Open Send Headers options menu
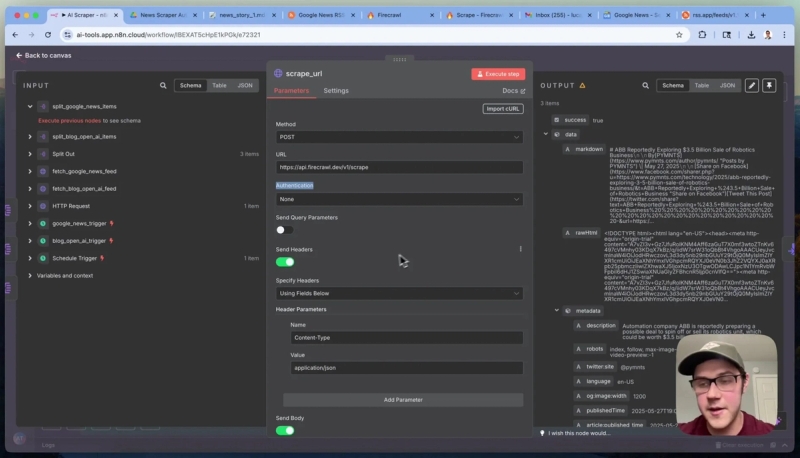 (x=520, y=249)
